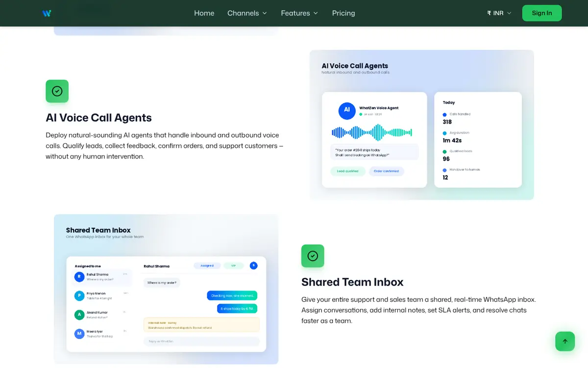The width and height of the screenshot is (588, 368).
Task: Click the WhatZen logo in the navbar
Action: [47, 13]
